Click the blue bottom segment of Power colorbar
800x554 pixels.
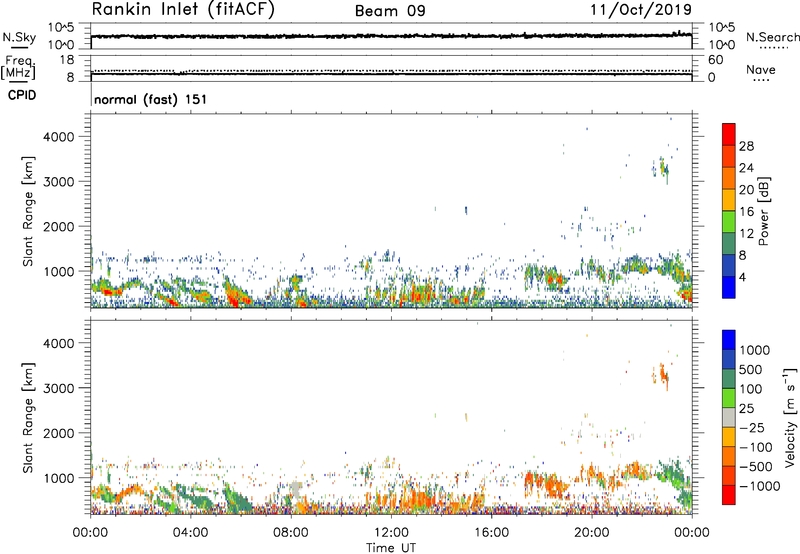(729, 287)
